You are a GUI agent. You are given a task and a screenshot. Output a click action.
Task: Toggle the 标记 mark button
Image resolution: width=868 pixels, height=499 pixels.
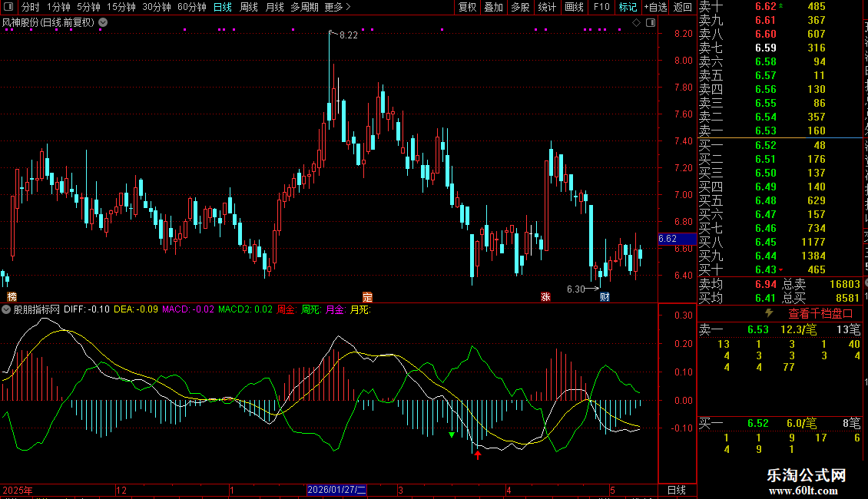point(628,7)
